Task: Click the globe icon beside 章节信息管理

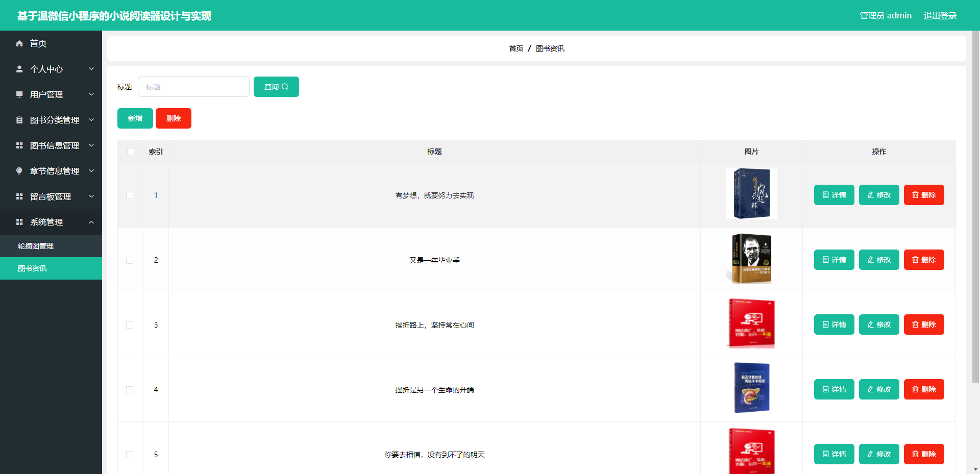Action: tap(19, 171)
